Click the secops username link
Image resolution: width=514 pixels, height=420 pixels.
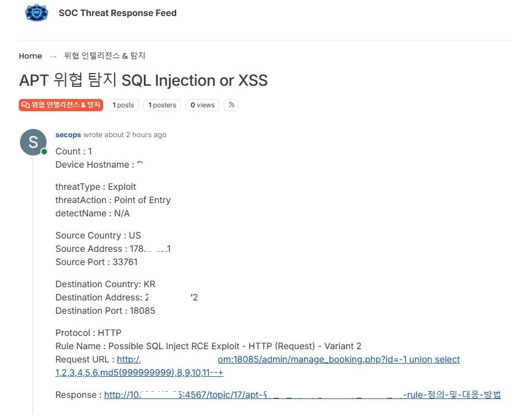(68, 134)
